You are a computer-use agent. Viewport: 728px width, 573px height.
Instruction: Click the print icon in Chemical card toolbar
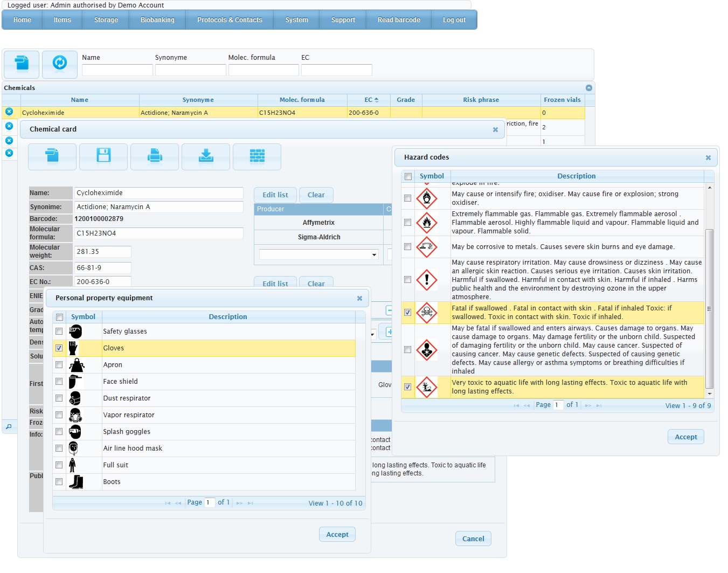[155, 156]
